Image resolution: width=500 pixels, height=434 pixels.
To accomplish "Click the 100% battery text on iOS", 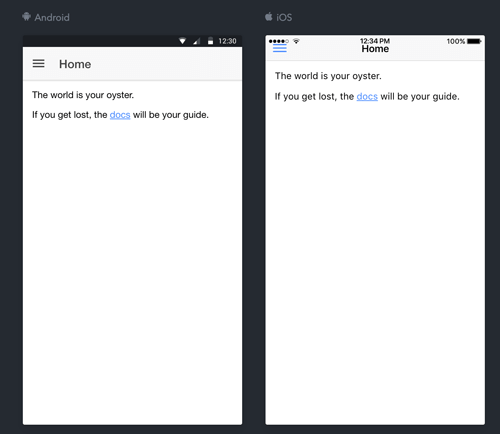I will [456, 41].
